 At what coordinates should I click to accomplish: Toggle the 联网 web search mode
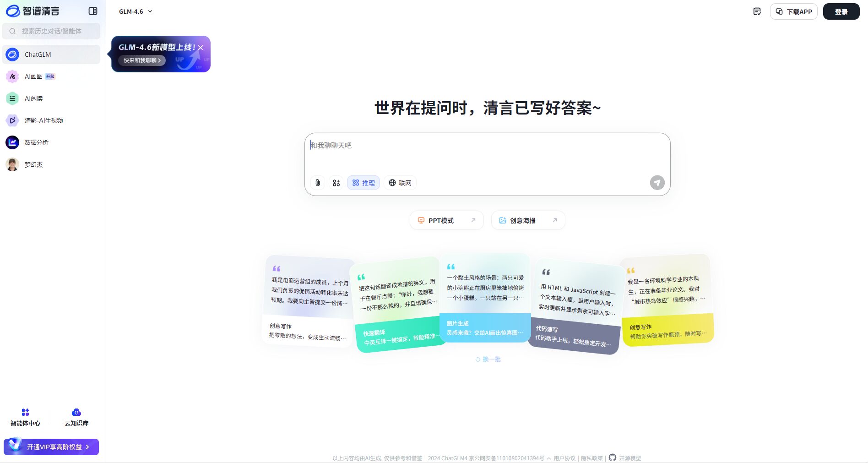tap(400, 183)
